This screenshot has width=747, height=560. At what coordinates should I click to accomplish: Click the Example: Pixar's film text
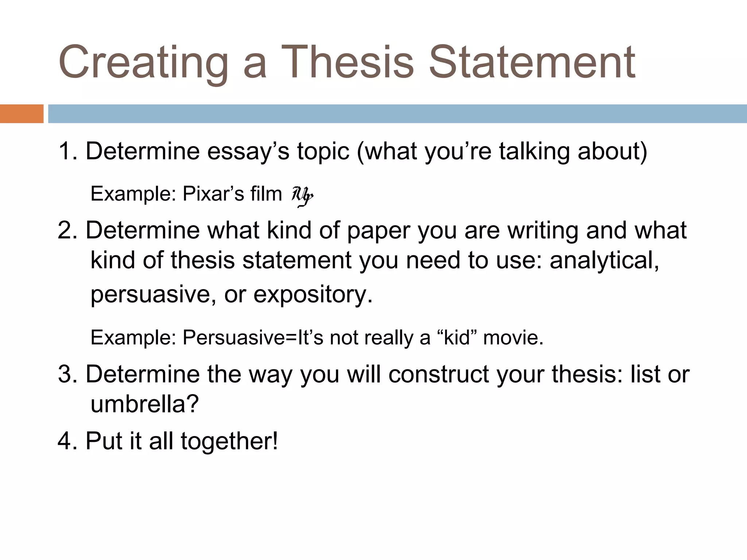coord(186,194)
